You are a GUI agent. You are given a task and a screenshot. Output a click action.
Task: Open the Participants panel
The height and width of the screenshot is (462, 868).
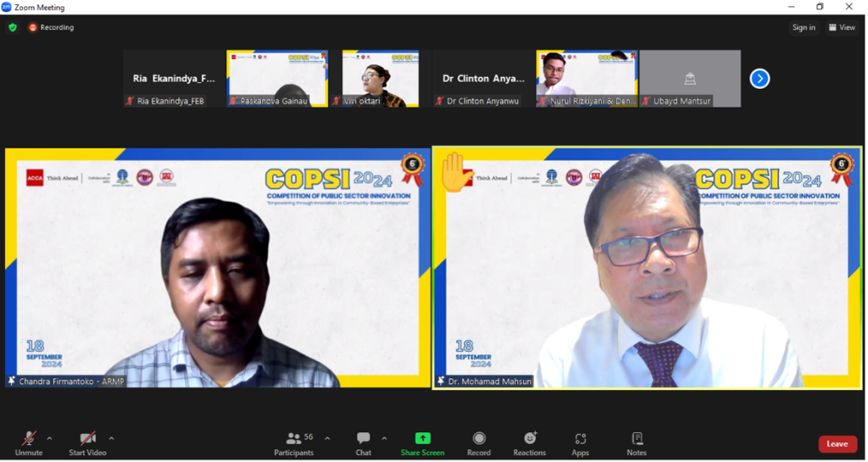(x=294, y=439)
